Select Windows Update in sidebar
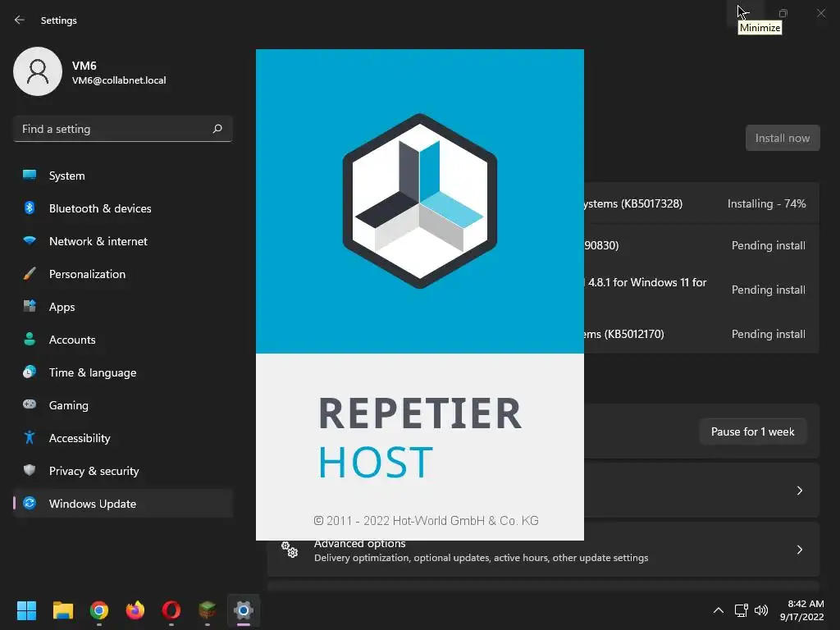 [x=123, y=504]
